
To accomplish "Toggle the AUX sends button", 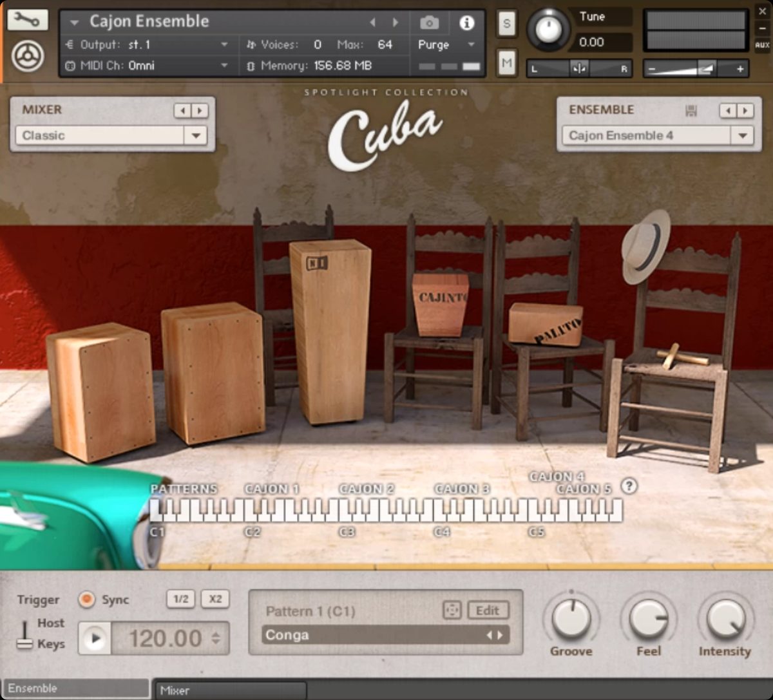I will pyautogui.click(x=762, y=45).
